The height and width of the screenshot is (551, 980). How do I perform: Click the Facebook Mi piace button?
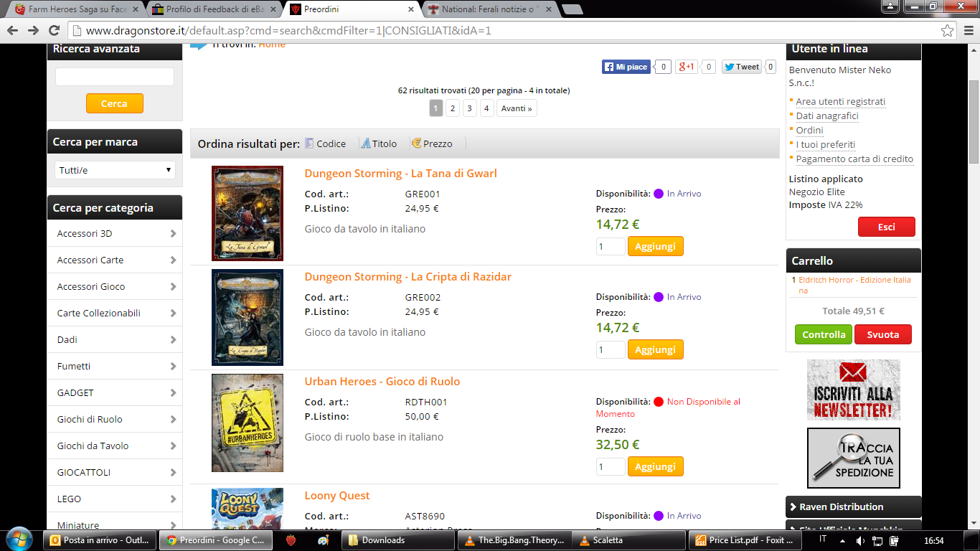point(626,67)
